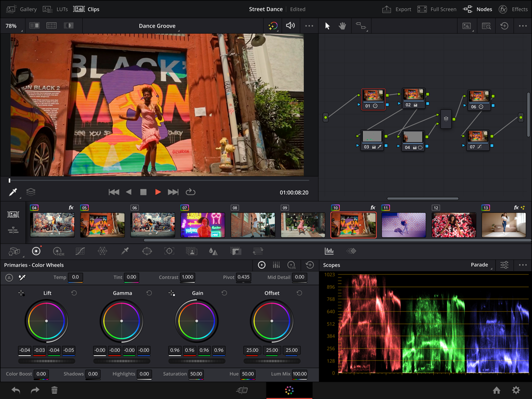
Task: Select the HDR color wheels palette
Action: (58, 251)
